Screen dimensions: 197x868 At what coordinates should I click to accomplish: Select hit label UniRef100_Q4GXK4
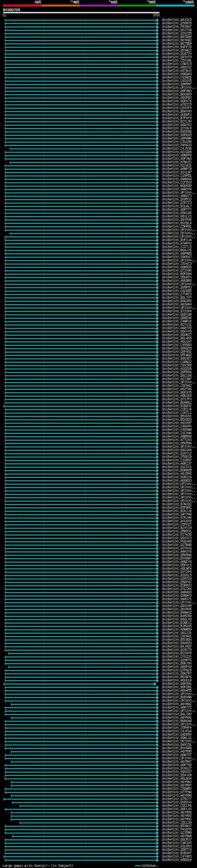coord(177,450)
